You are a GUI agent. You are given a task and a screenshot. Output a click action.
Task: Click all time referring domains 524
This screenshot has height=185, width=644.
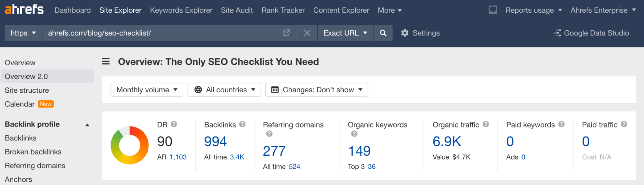[294, 167]
